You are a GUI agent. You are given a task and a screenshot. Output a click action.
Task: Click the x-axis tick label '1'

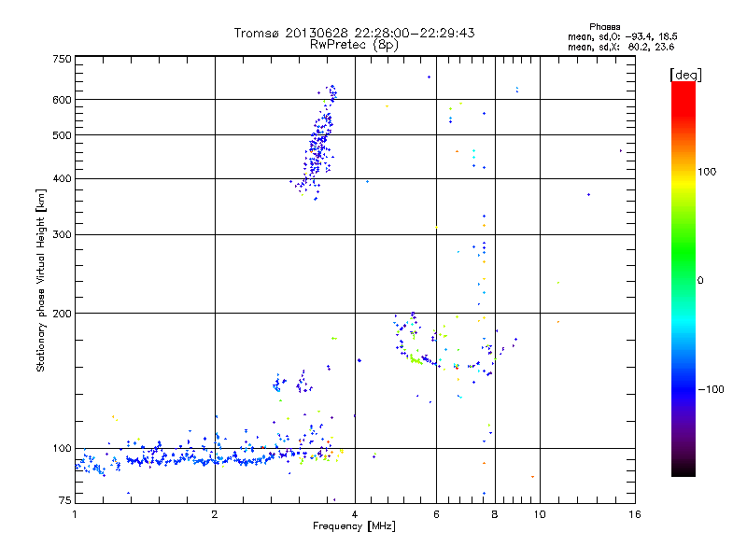tap(75, 514)
